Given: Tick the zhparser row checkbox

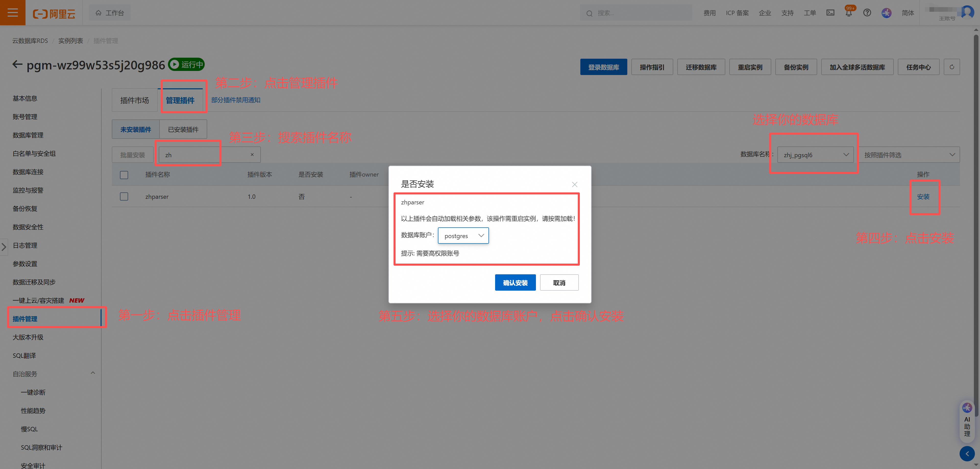Looking at the screenshot, I should (x=124, y=197).
